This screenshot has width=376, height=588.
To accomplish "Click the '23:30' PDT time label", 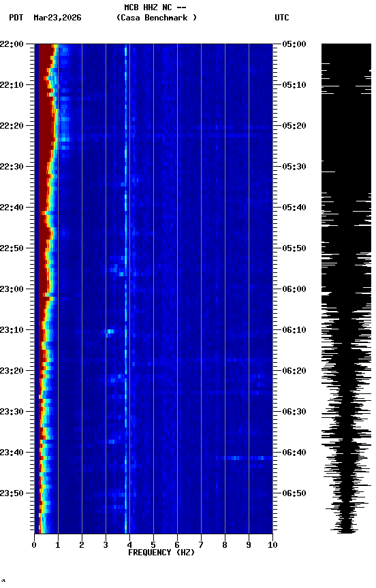I will pos(12,412).
